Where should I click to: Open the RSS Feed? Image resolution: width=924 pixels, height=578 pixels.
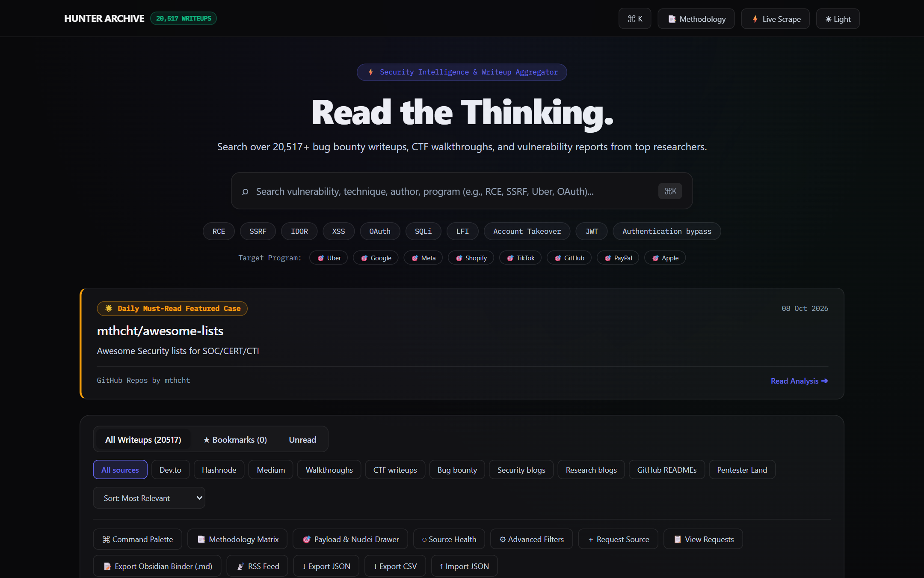click(x=258, y=566)
